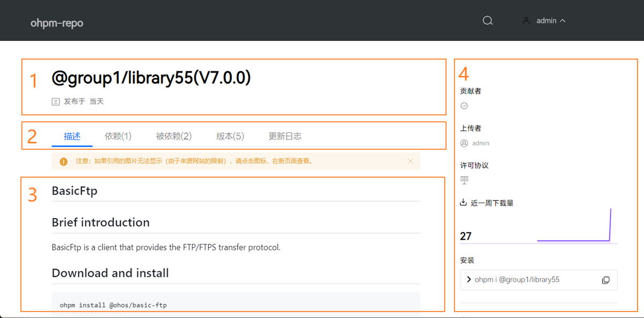Click the search magnifier icon
644x318 pixels.
pos(487,20)
